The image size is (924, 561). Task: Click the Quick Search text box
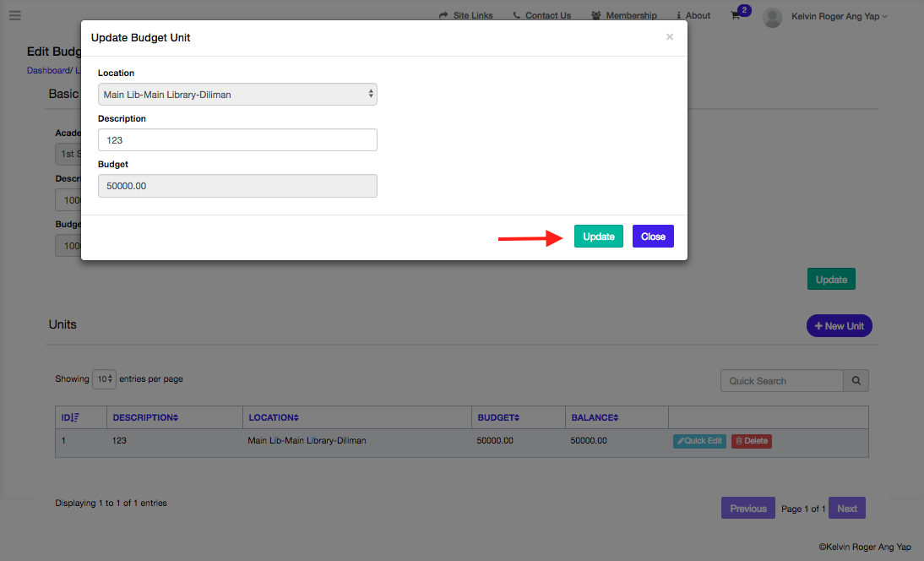781,381
